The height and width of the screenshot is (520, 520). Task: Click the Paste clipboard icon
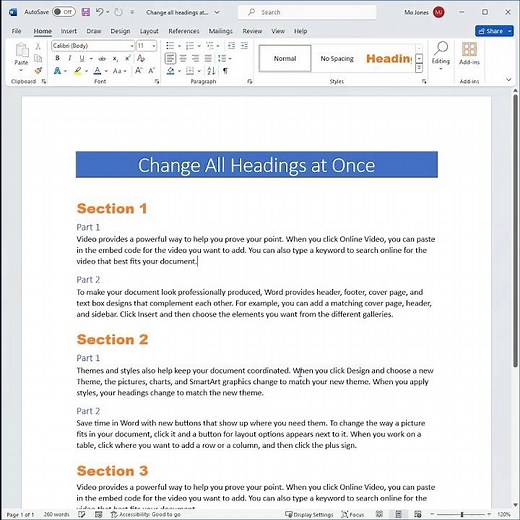click(x=22, y=50)
